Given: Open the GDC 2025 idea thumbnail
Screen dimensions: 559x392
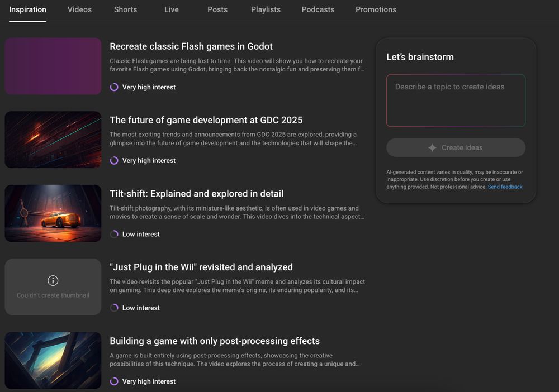Looking at the screenshot, I should coord(53,140).
